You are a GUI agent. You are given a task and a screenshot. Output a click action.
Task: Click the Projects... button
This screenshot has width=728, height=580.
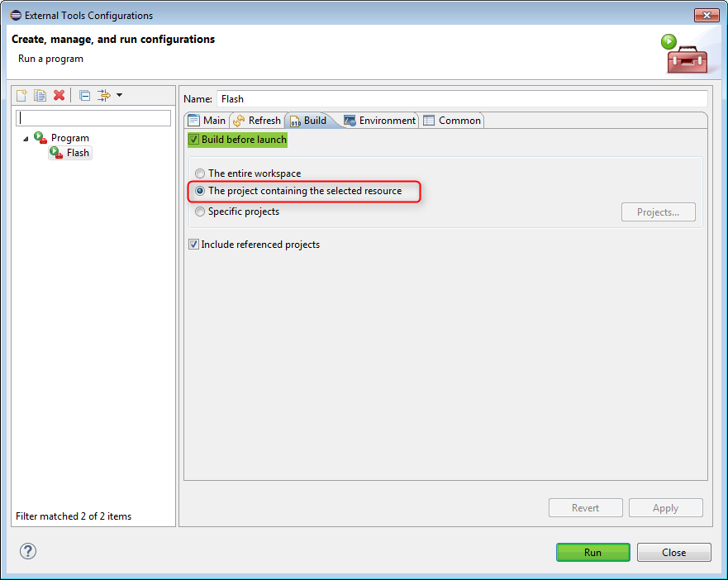click(659, 212)
